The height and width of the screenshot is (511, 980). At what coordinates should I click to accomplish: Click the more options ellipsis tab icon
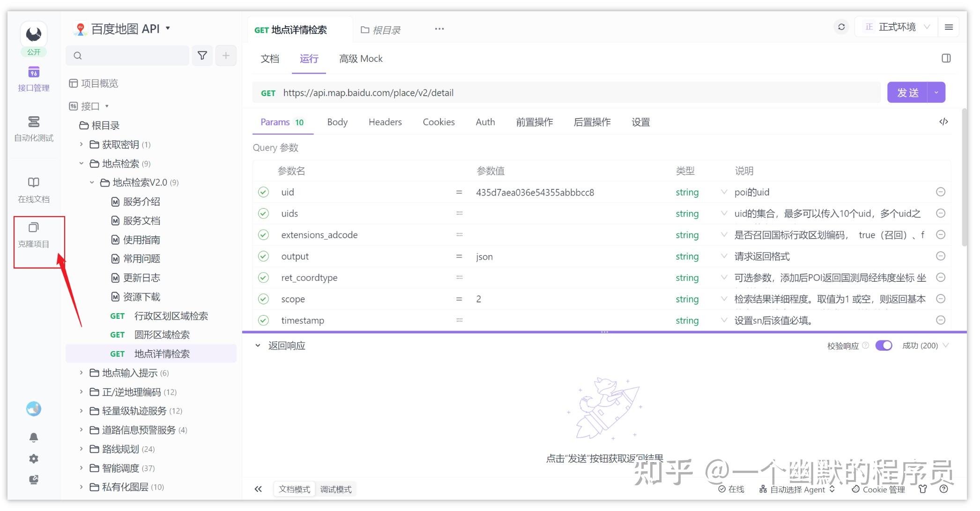tap(439, 29)
